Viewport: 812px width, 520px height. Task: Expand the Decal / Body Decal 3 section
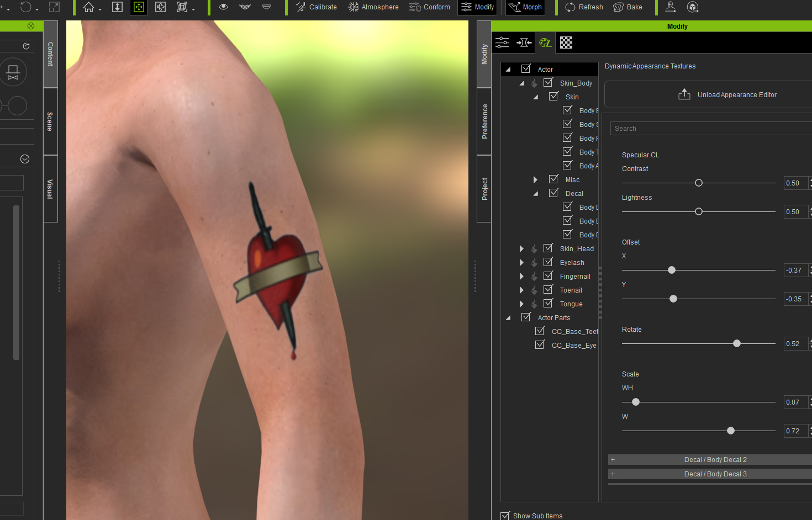click(x=710, y=474)
